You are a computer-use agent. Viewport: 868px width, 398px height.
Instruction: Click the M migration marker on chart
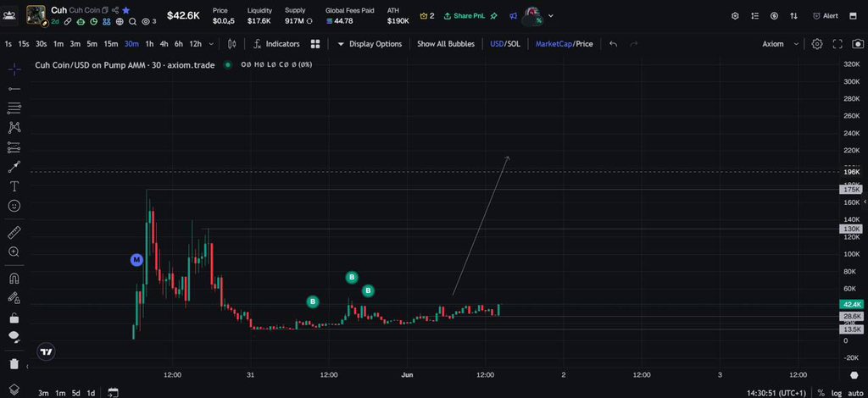click(136, 259)
